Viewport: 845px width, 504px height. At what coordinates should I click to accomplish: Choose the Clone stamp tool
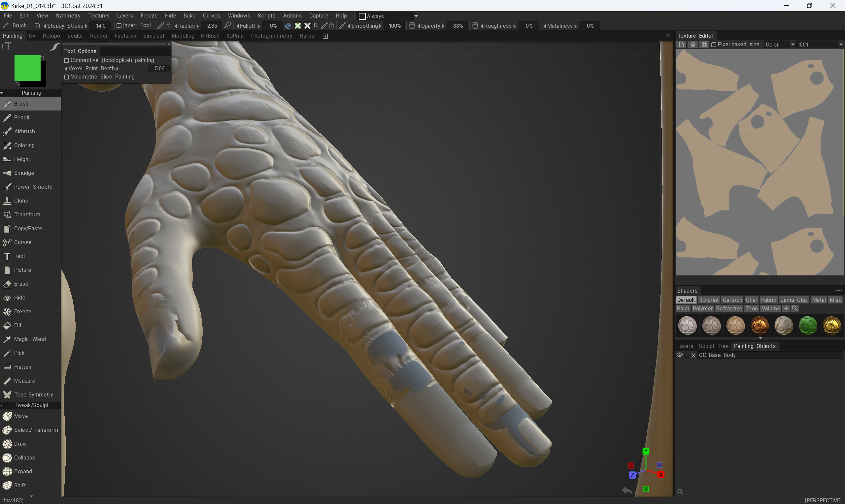(21, 201)
